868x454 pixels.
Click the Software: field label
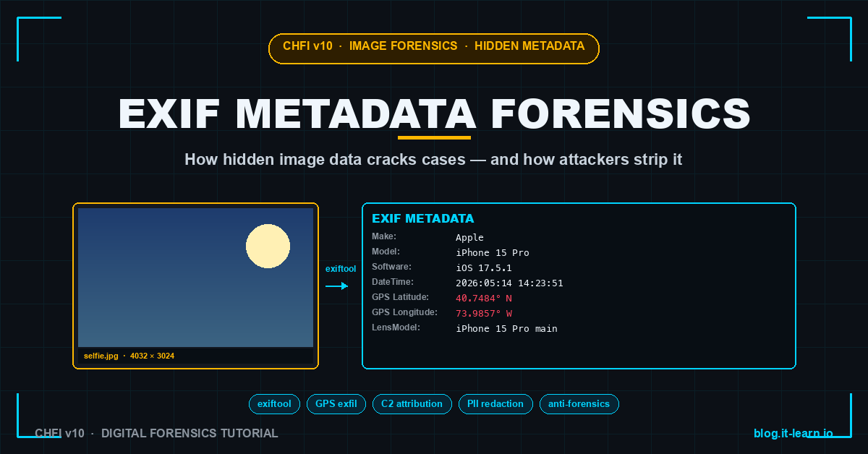(x=391, y=267)
